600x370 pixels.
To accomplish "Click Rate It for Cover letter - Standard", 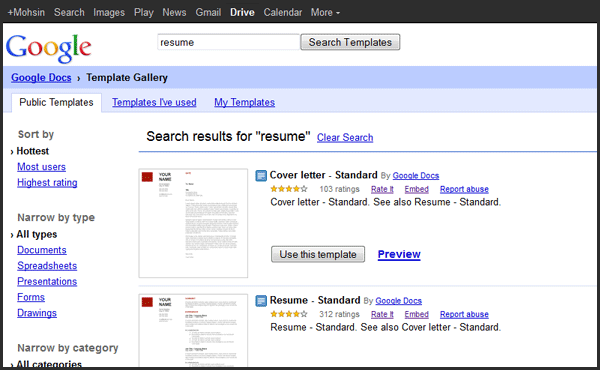I will click(x=382, y=189).
